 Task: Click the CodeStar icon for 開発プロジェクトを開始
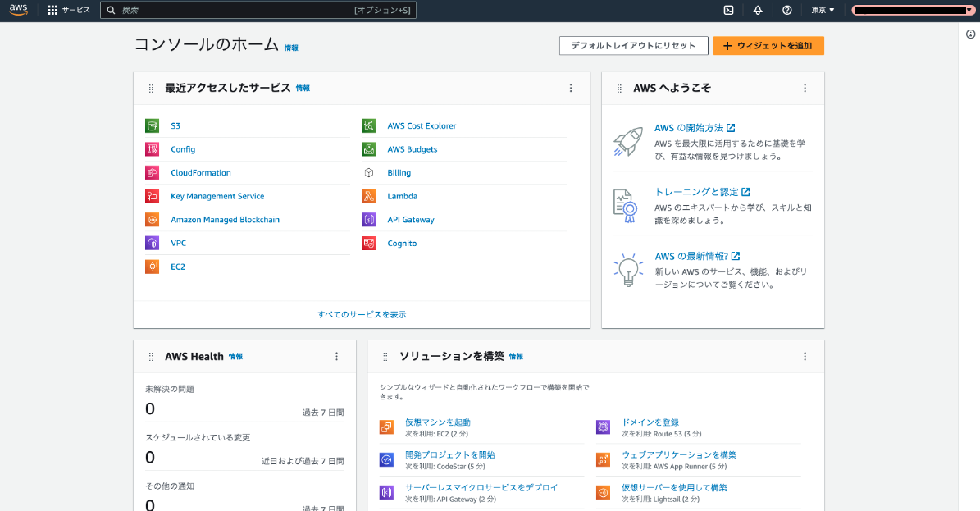coord(386,459)
